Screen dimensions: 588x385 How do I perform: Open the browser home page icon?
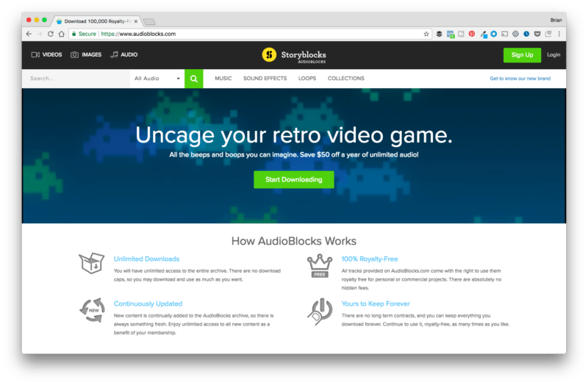[62, 34]
